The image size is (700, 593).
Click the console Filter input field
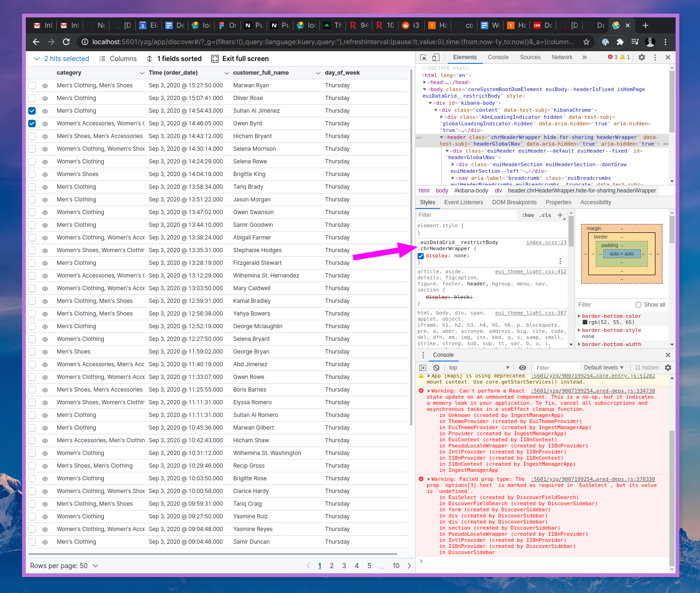pos(556,368)
